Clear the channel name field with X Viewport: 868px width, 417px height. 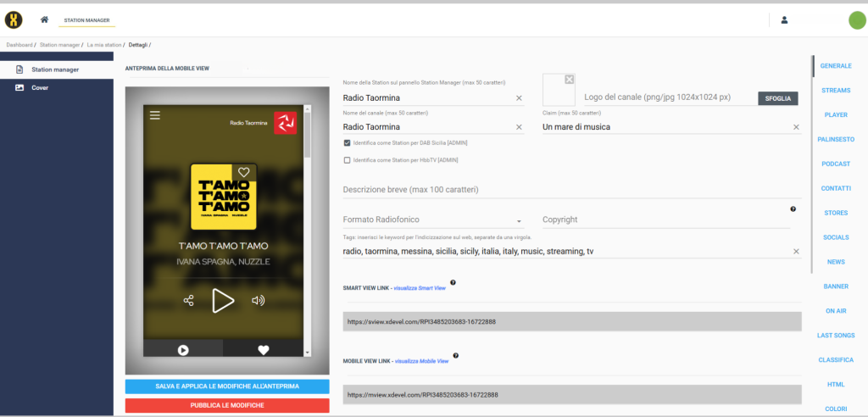[519, 127]
